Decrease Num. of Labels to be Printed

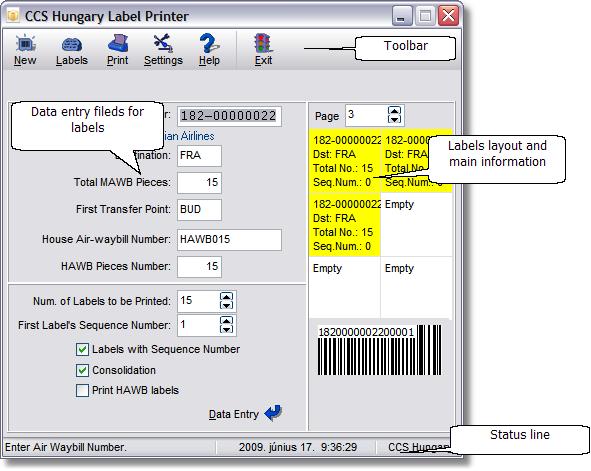[226, 305]
